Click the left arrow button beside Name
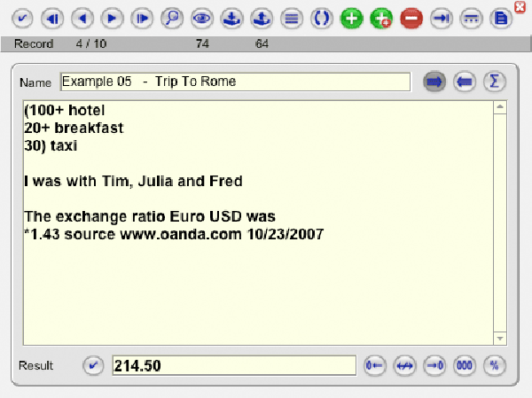Viewport: 532px width, 398px height. coord(465,82)
